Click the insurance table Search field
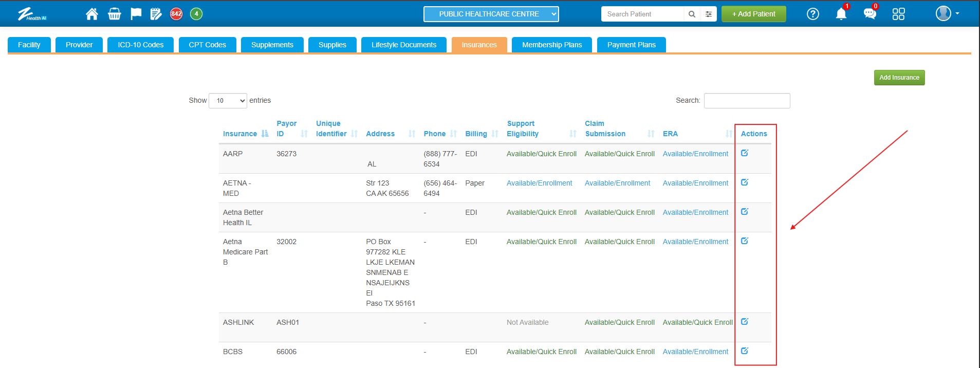This screenshot has height=368, width=980. [x=746, y=101]
